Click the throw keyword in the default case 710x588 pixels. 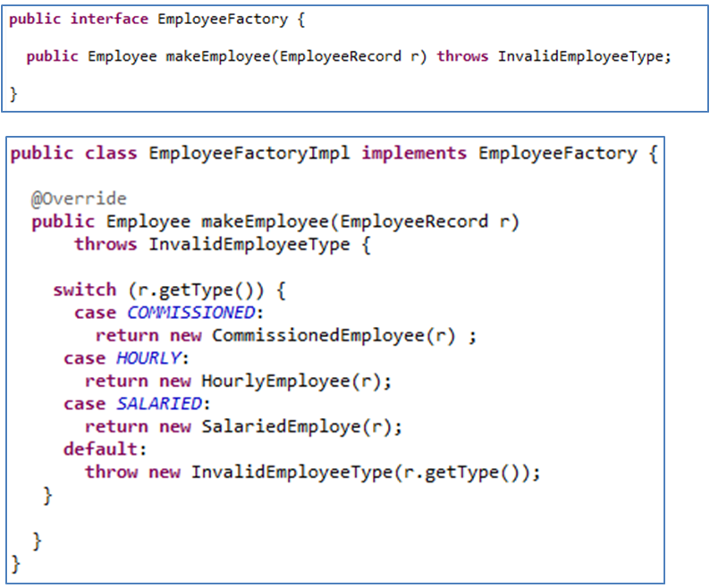(x=111, y=472)
